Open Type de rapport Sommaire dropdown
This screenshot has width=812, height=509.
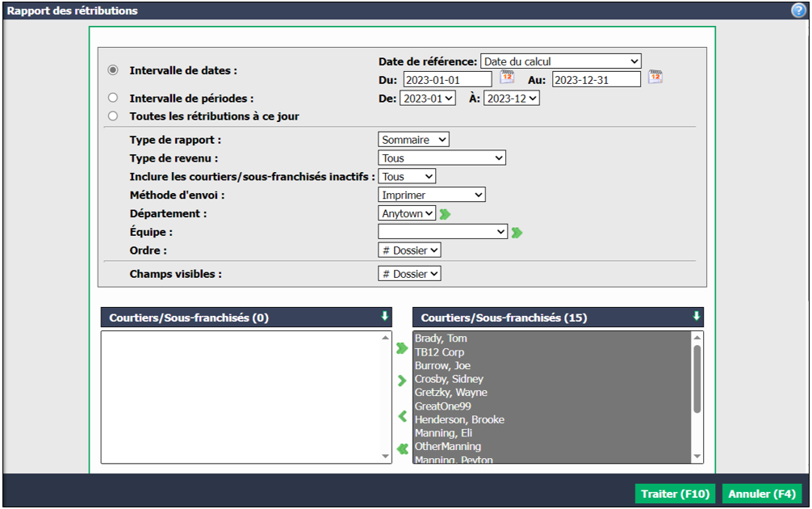click(x=413, y=140)
